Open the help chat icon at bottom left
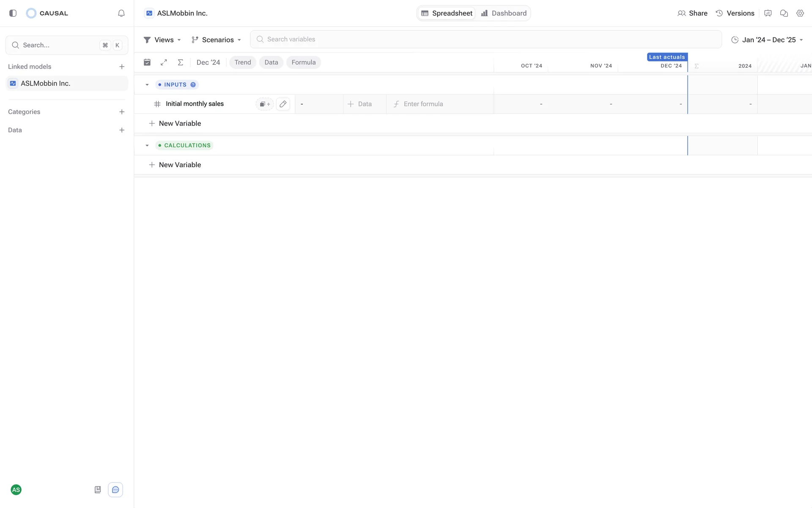This screenshot has height=508, width=812. pos(115,490)
